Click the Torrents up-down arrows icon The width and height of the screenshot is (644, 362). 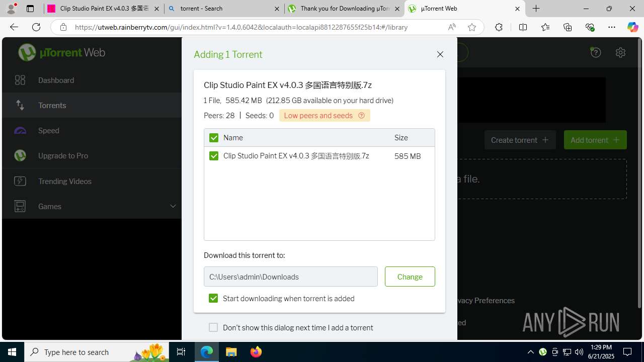click(x=20, y=105)
